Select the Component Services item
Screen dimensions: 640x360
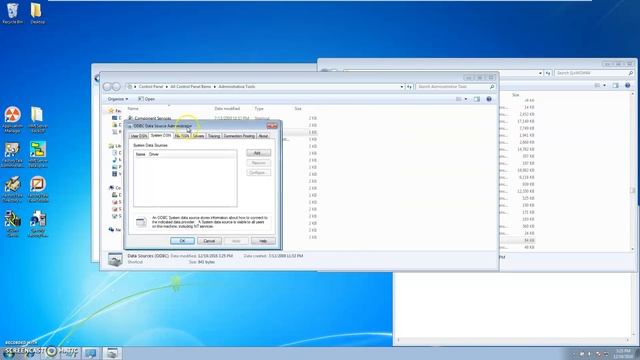coord(153,118)
